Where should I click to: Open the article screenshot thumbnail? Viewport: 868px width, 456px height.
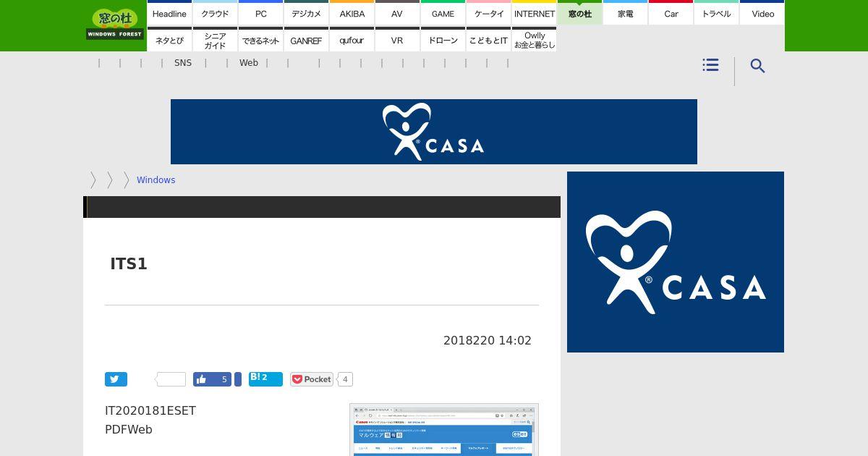coord(444,430)
